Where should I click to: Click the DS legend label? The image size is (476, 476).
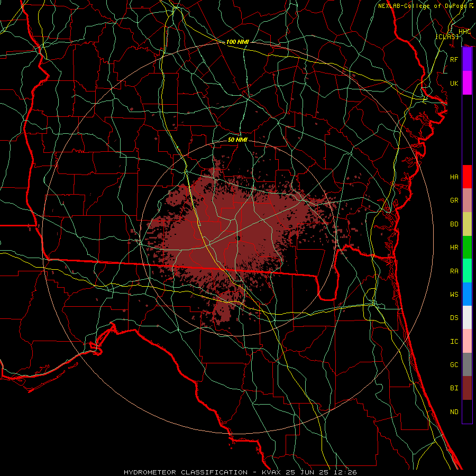click(x=454, y=318)
